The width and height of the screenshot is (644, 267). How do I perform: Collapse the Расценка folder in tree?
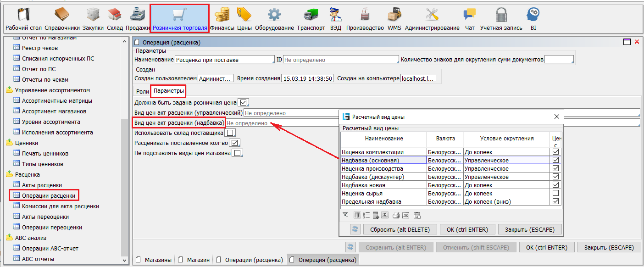pyautogui.click(x=10, y=174)
